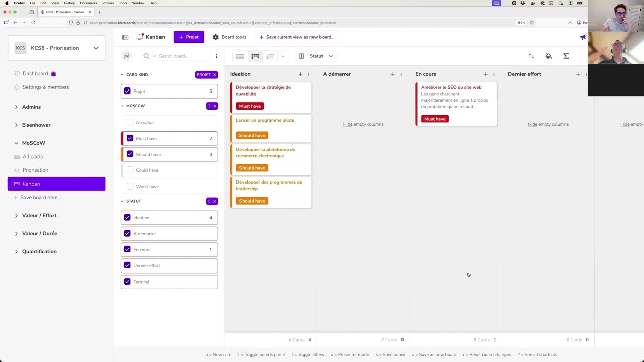Viewport: 644px width, 362px height.
Task: Open the Priorisation board
Action: pyautogui.click(x=35, y=170)
